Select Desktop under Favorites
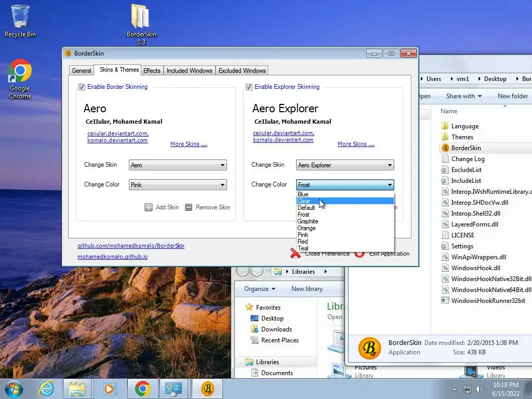 click(x=272, y=318)
